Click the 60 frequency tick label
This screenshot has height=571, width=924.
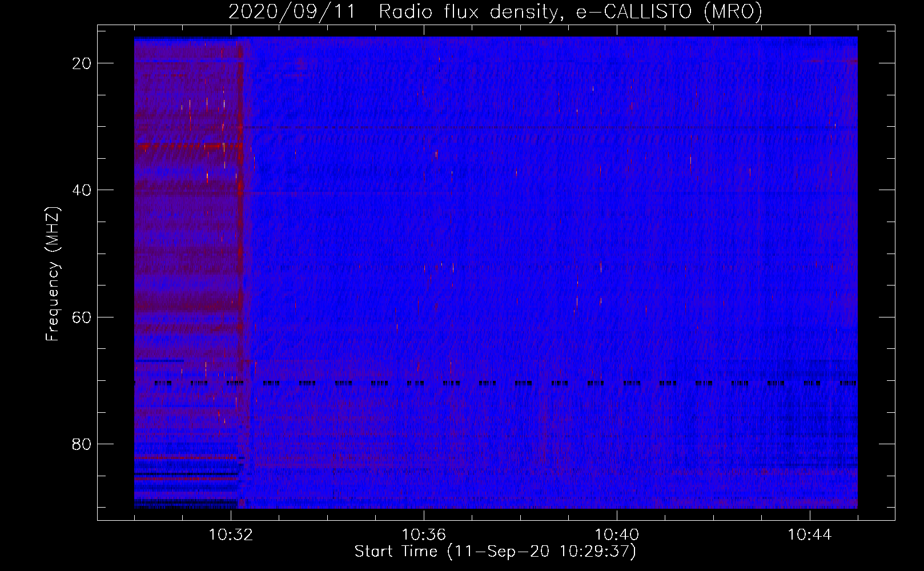[x=82, y=317]
